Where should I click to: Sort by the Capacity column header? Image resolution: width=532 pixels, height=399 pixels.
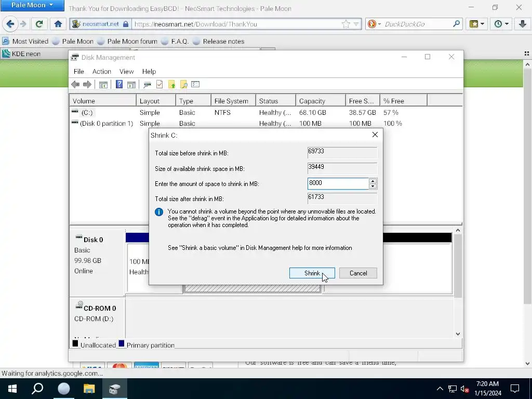click(x=320, y=101)
